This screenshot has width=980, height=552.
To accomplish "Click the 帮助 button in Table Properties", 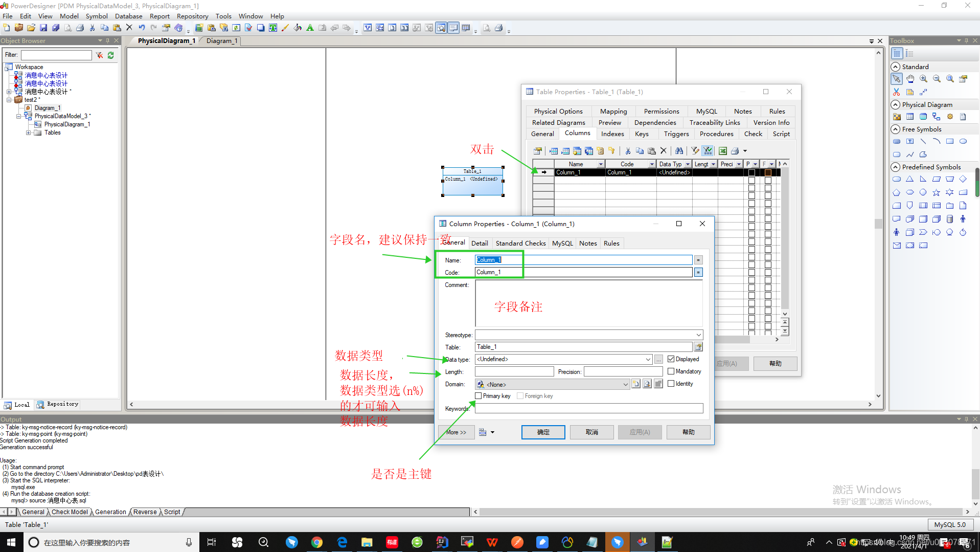I will click(775, 364).
